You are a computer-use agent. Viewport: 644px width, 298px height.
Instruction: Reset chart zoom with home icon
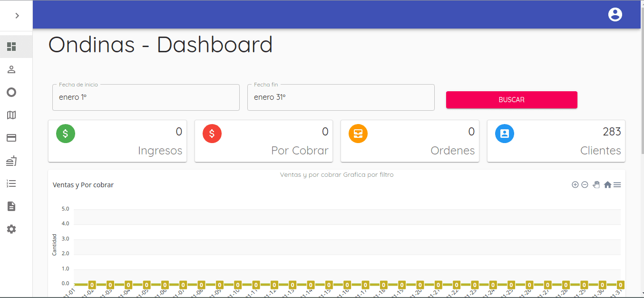607,185
